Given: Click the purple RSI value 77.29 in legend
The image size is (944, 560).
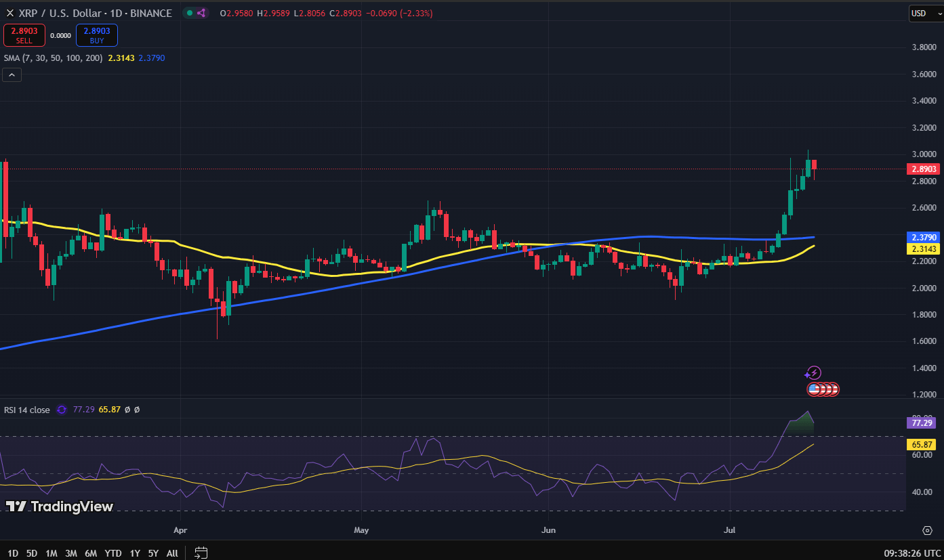Looking at the screenshot, I should pyautogui.click(x=83, y=410).
